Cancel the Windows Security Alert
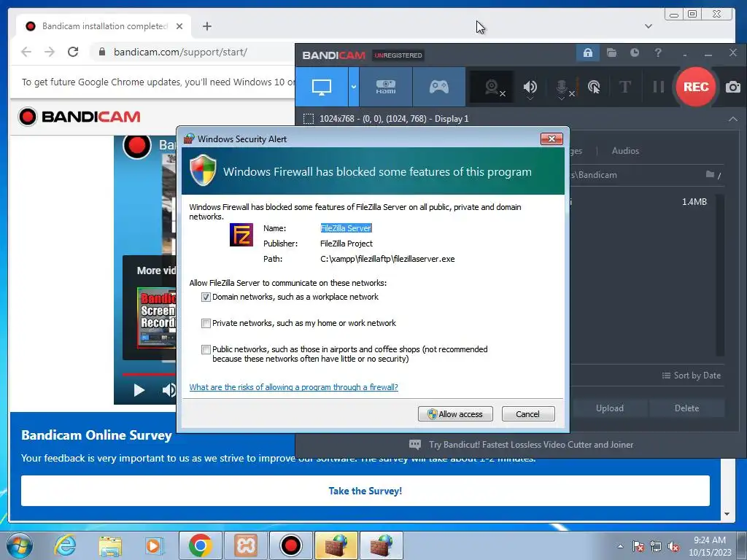The height and width of the screenshot is (560, 747). coord(528,414)
